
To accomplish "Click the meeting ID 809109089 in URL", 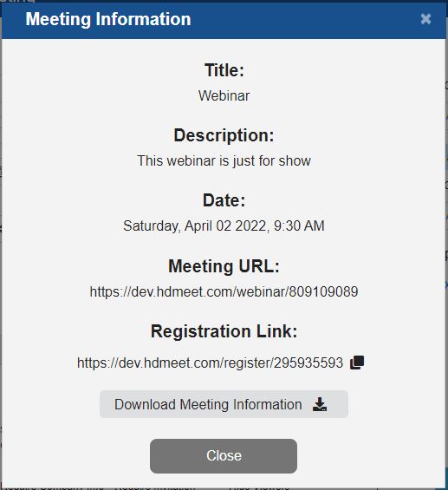I will [x=323, y=292].
